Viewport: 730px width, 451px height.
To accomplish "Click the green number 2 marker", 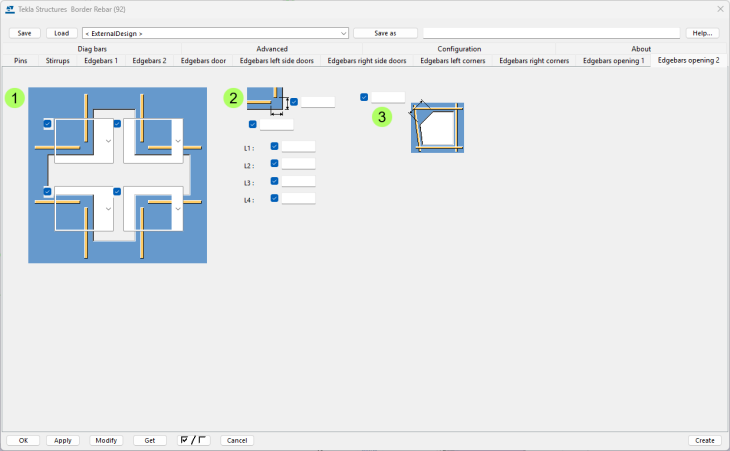I will click(233, 98).
